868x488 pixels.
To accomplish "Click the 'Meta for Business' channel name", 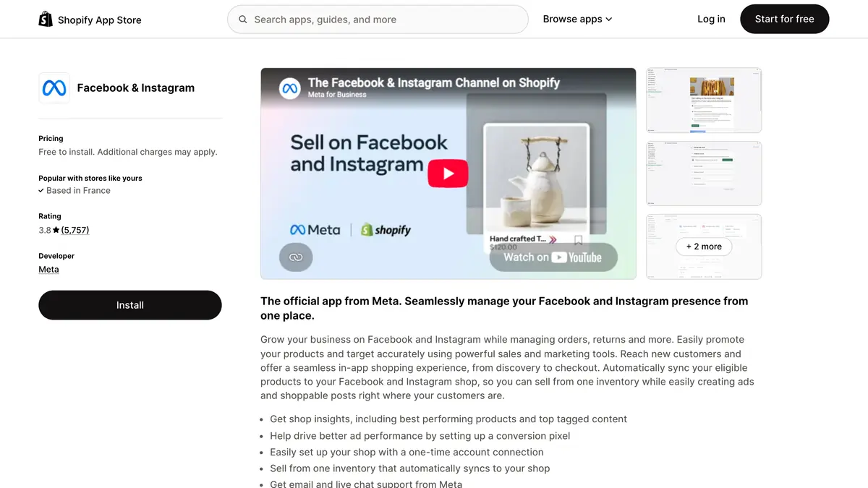I will click(337, 95).
